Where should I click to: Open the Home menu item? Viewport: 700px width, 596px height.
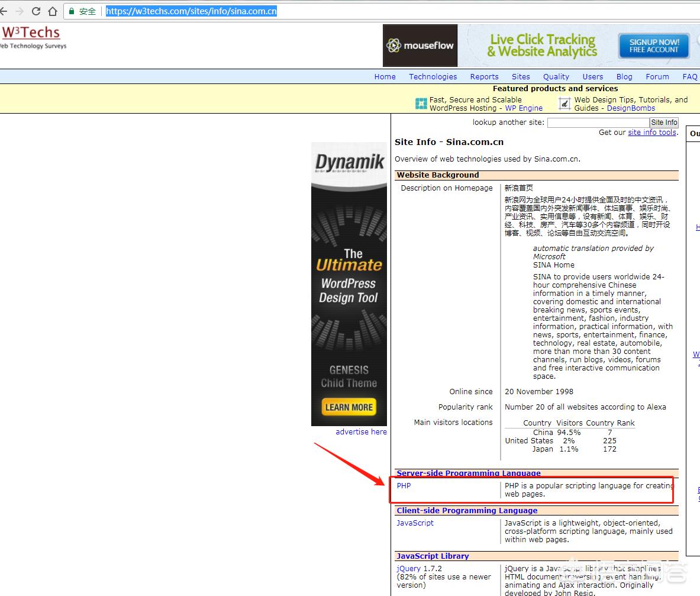point(385,77)
